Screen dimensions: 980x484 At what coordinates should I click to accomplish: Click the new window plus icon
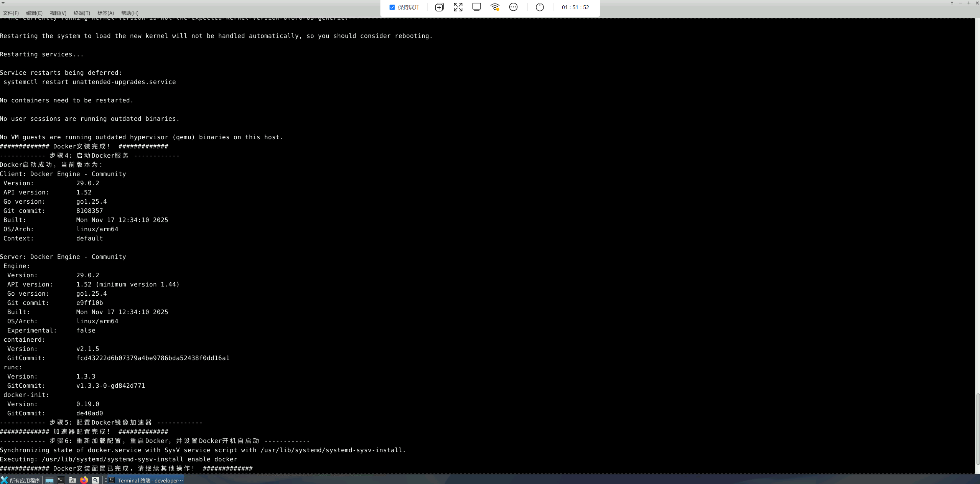tap(439, 7)
